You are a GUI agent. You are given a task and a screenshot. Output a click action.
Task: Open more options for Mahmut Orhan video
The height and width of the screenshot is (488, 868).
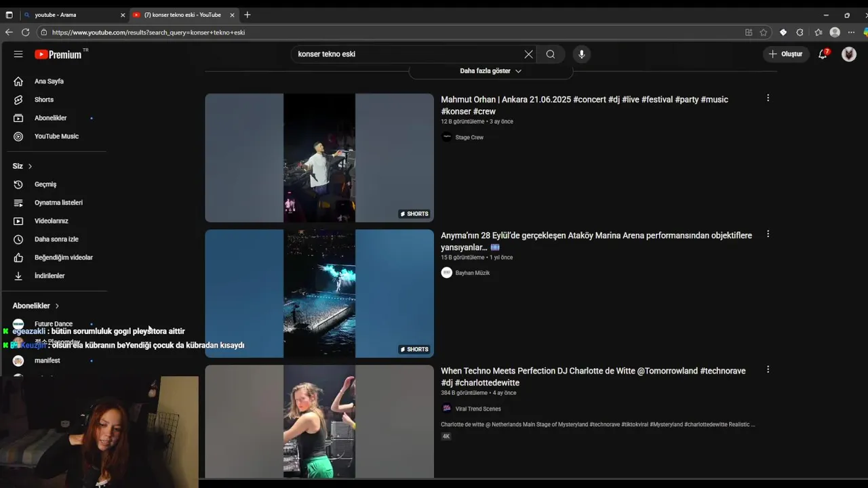click(768, 98)
